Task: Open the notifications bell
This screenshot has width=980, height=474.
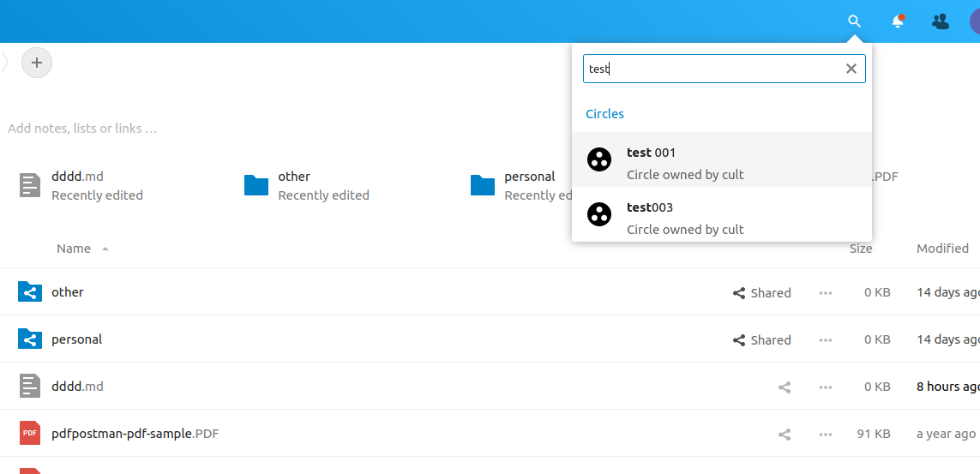Action: pos(898,22)
